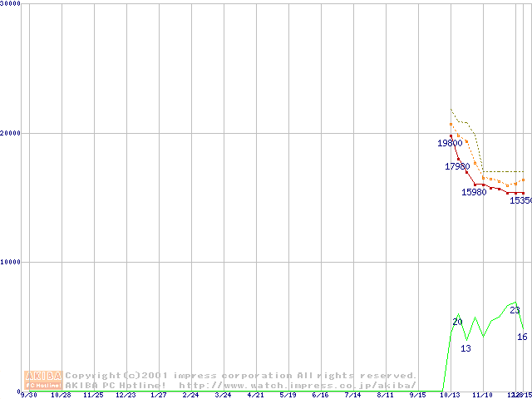
Task: Select the 5/19 date label
Action: 288,396
